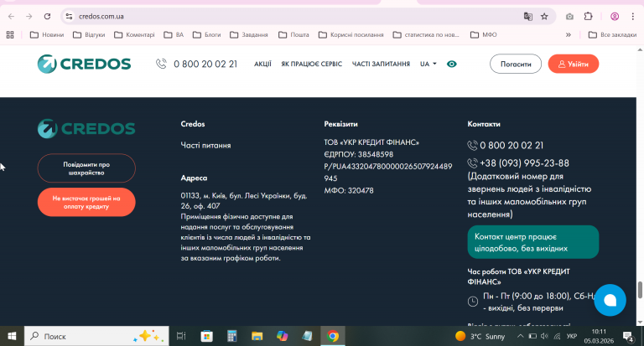Click the translate page icon

pyautogui.click(x=527, y=17)
